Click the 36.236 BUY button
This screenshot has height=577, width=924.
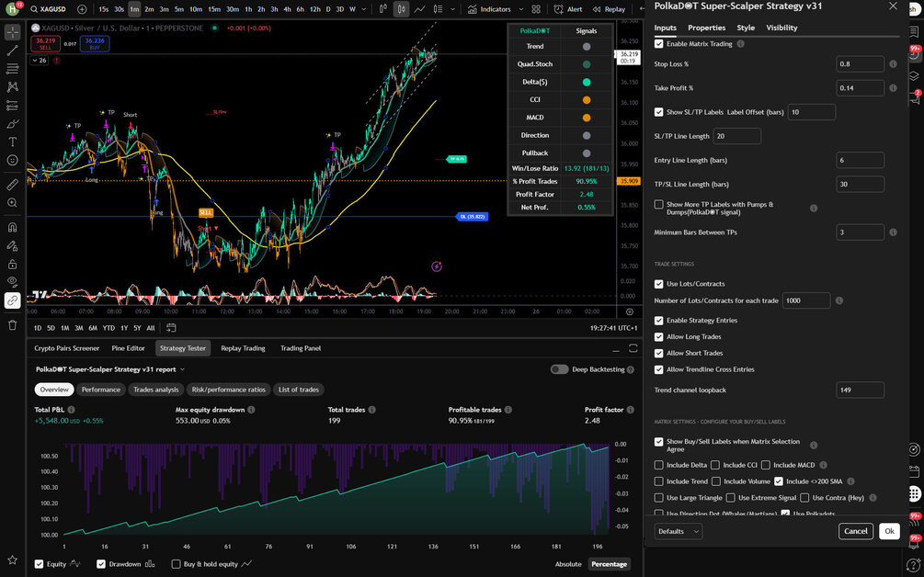95,43
